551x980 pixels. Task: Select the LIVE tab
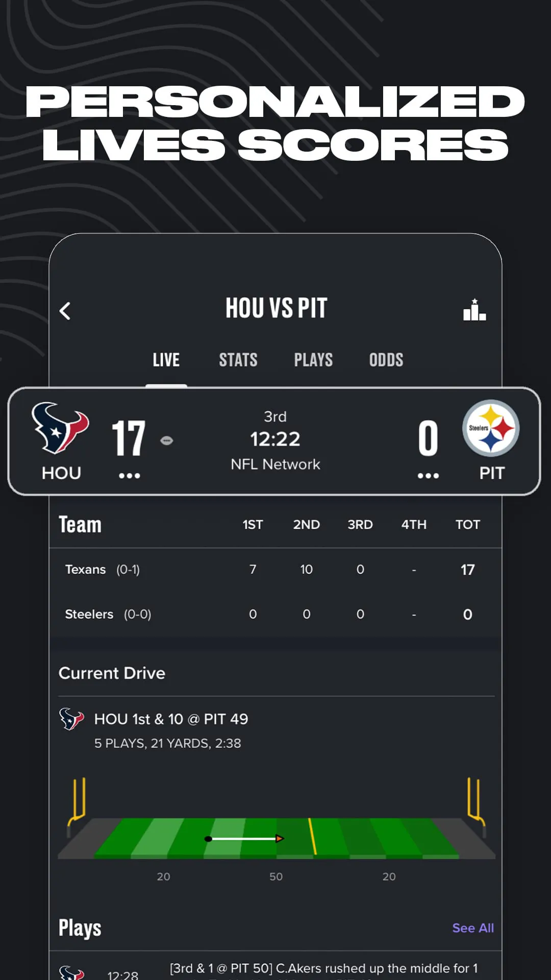pos(166,359)
